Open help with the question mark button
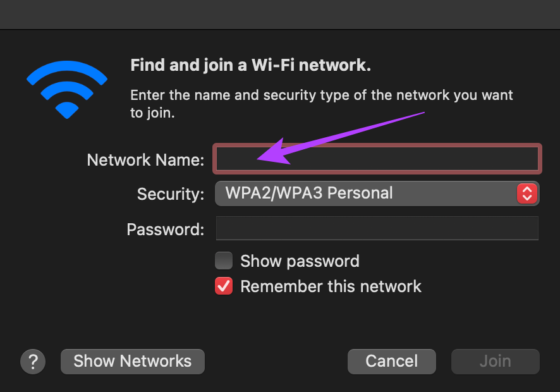The width and height of the screenshot is (560, 392). (33, 362)
